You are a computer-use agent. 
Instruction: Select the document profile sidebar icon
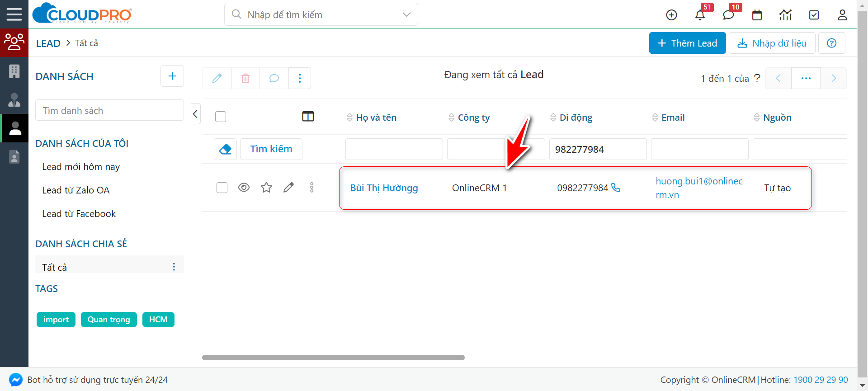14,156
